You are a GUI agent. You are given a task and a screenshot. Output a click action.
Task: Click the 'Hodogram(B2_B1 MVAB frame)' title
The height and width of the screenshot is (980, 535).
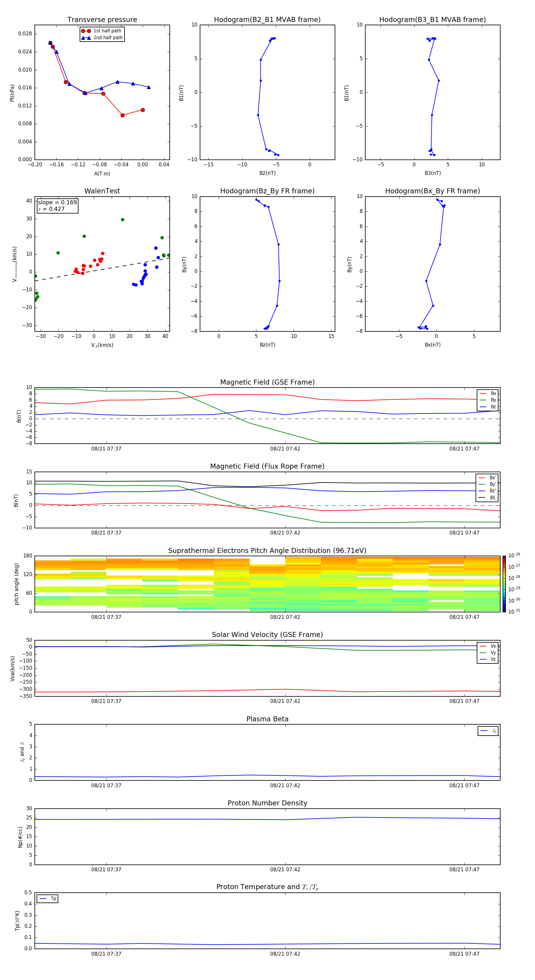click(x=267, y=20)
